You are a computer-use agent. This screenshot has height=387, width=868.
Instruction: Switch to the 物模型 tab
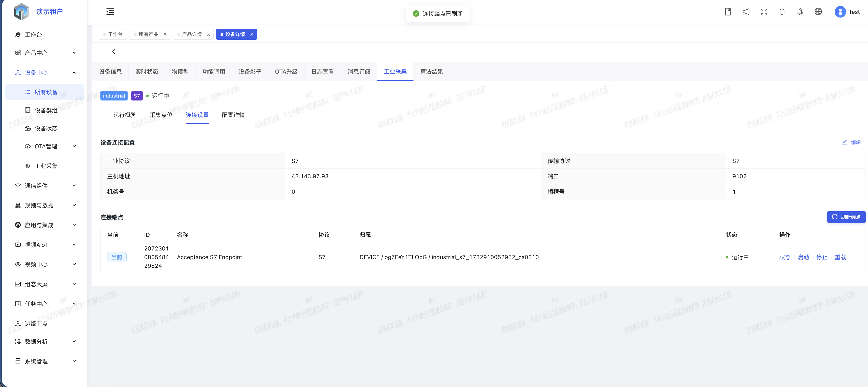pos(180,71)
